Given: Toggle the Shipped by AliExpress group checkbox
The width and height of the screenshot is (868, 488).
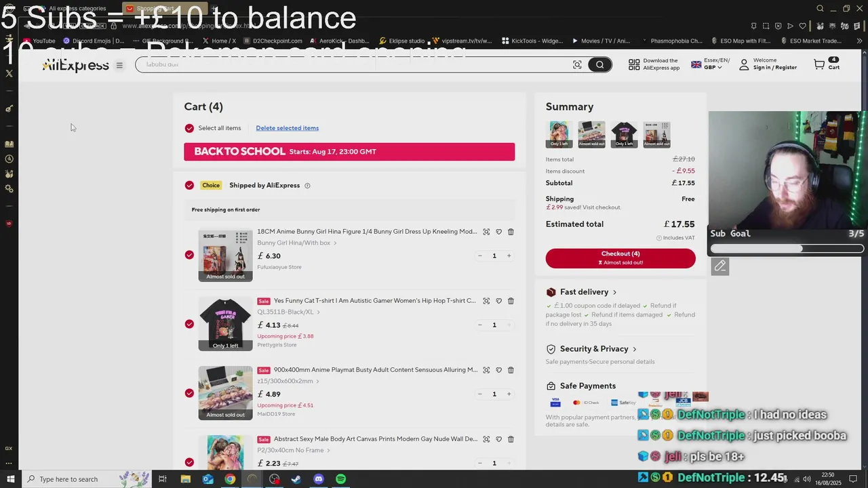Looking at the screenshot, I should click(x=189, y=185).
